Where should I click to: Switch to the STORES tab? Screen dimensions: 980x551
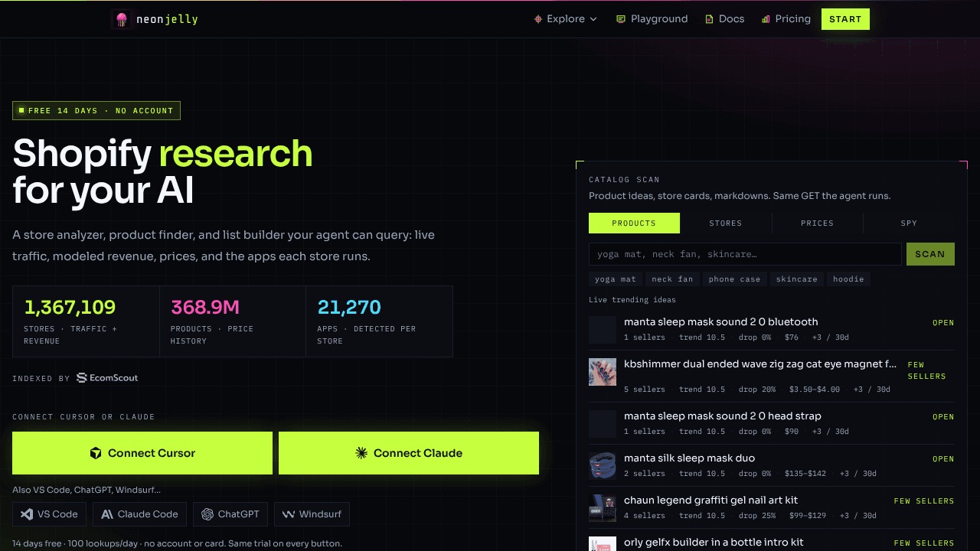coord(726,223)
